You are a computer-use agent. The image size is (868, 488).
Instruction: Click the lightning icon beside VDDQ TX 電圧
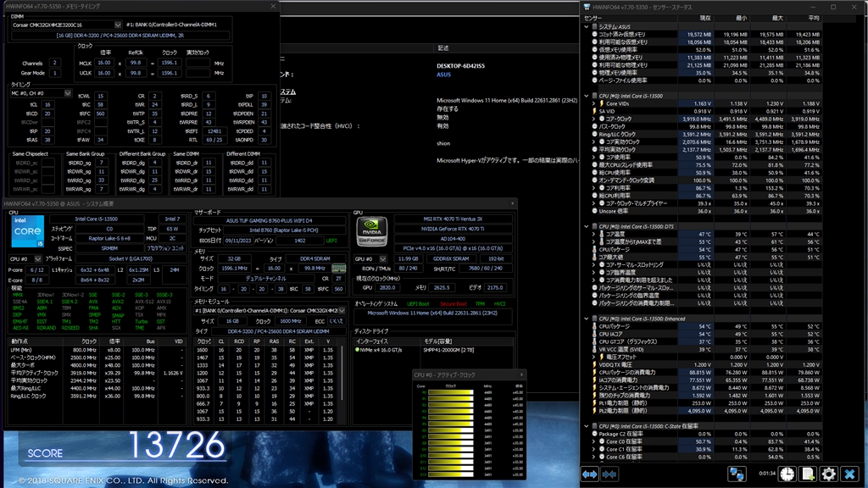pyautogui.click(x=595, y=364)
